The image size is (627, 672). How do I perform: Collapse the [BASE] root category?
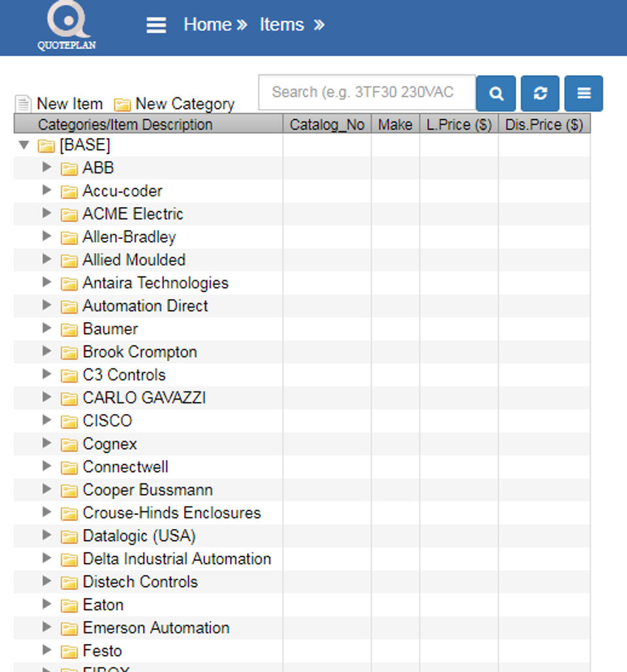(24, 145)
